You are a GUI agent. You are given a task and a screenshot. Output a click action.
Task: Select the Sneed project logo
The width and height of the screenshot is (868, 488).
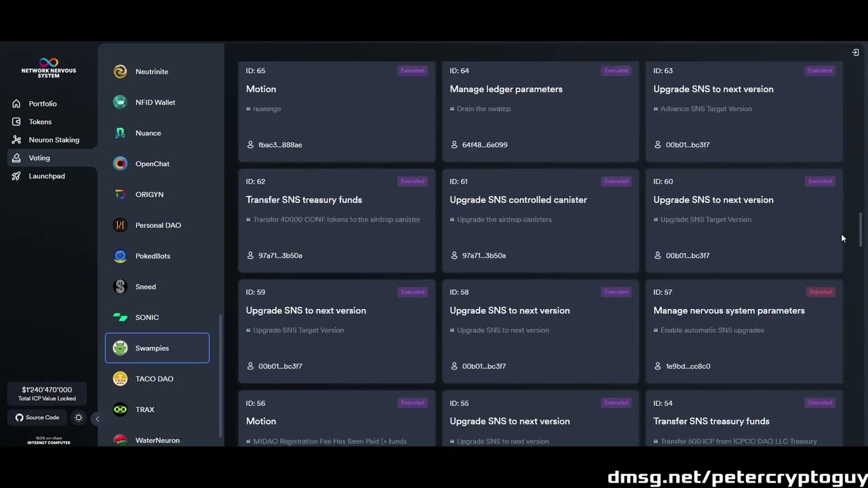point(120,287)
